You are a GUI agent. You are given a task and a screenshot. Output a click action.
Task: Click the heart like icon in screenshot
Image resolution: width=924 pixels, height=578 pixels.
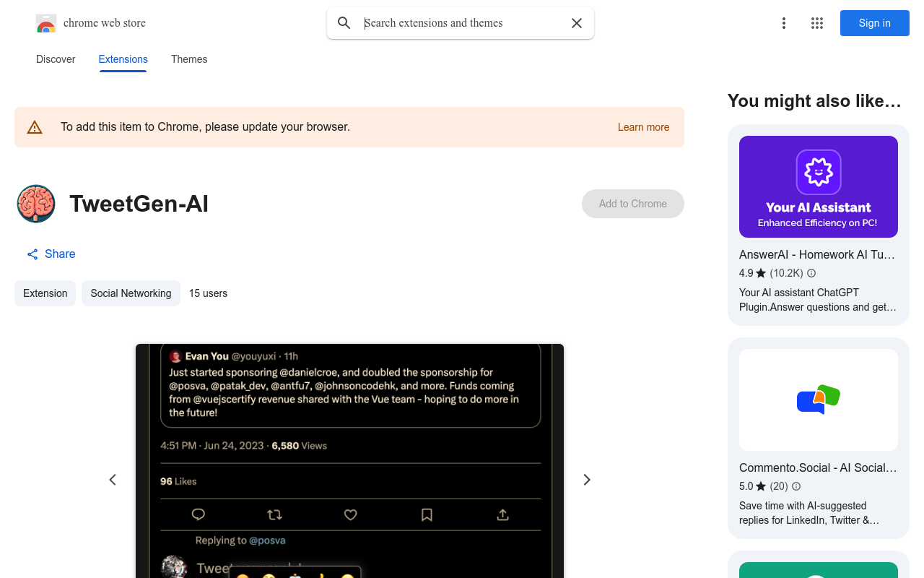coord(351,514)
